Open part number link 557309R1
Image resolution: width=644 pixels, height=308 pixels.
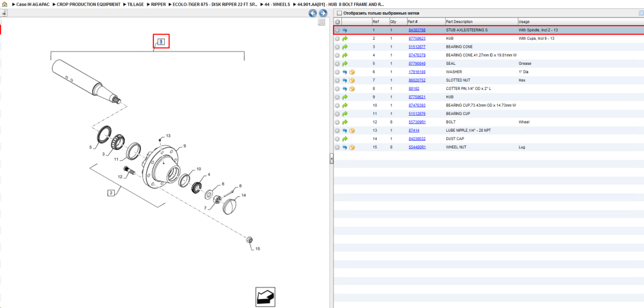coord(417,122)
